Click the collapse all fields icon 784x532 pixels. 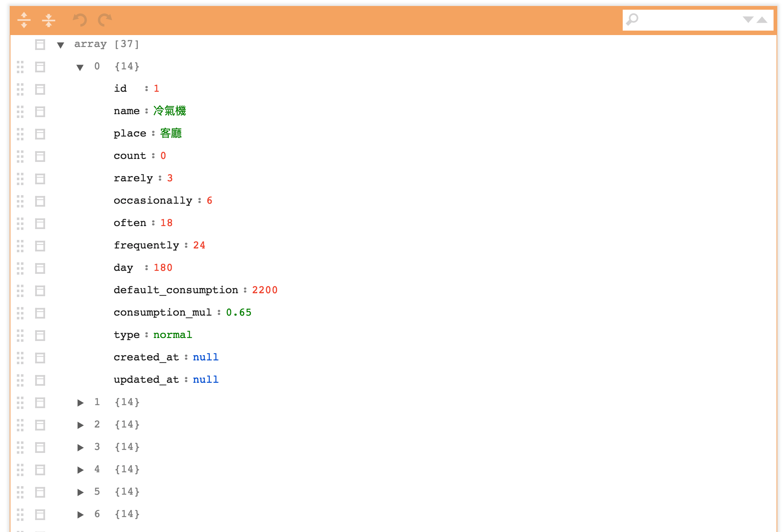tap(49, 20)
